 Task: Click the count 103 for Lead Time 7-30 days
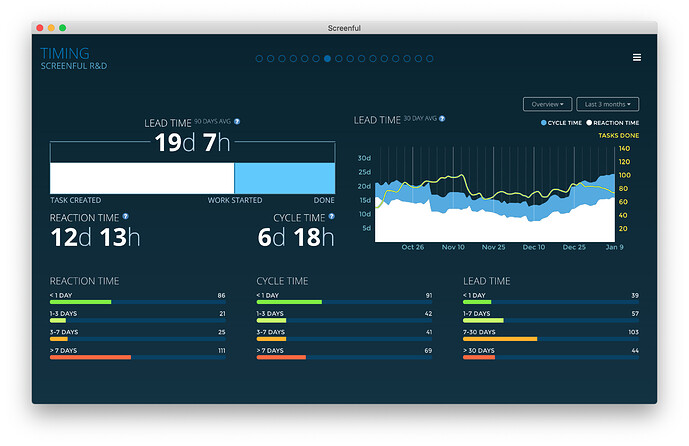coord(633,332)
